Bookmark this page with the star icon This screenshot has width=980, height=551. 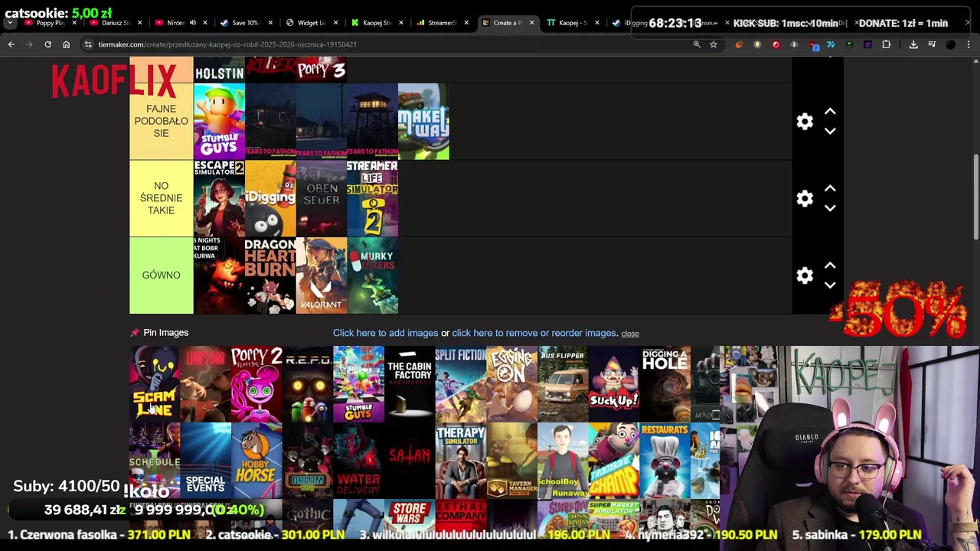point(714,44)
